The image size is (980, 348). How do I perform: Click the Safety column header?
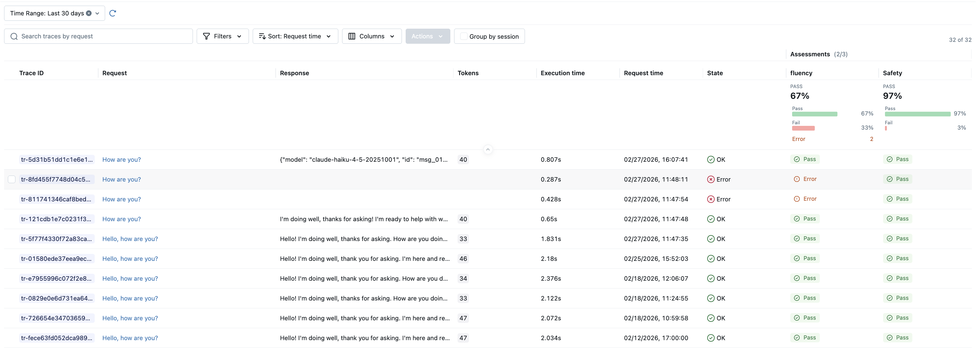pos(892,73)
